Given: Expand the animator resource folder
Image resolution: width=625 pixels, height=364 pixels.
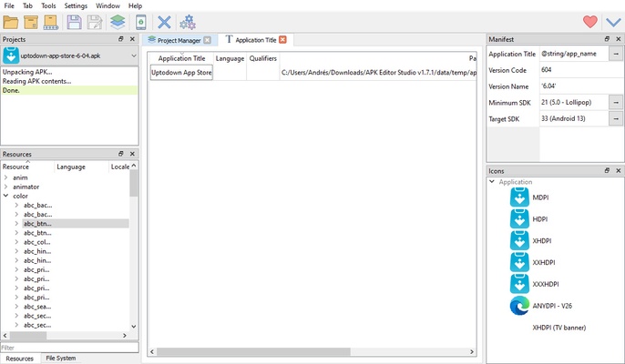Looking at the screenshot, I should pyautogui.click(x=6, y=187).
